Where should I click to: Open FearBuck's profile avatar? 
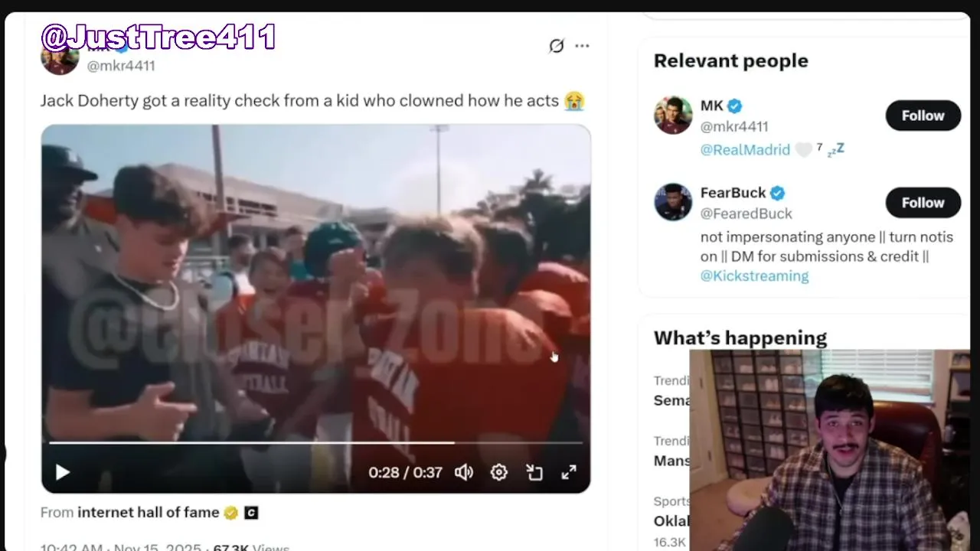(673, 202)
